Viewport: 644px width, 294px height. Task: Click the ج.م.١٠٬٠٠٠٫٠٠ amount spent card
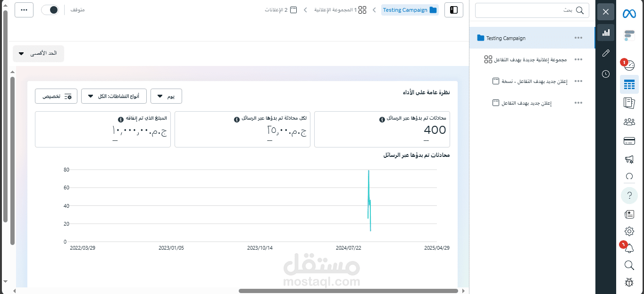(x=103, y=130)
